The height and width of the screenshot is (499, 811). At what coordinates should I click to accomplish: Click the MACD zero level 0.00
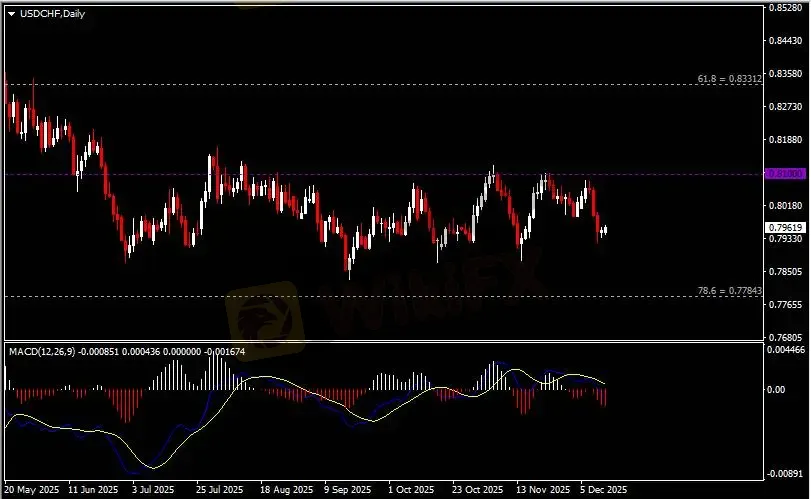(x=776, y=390)
